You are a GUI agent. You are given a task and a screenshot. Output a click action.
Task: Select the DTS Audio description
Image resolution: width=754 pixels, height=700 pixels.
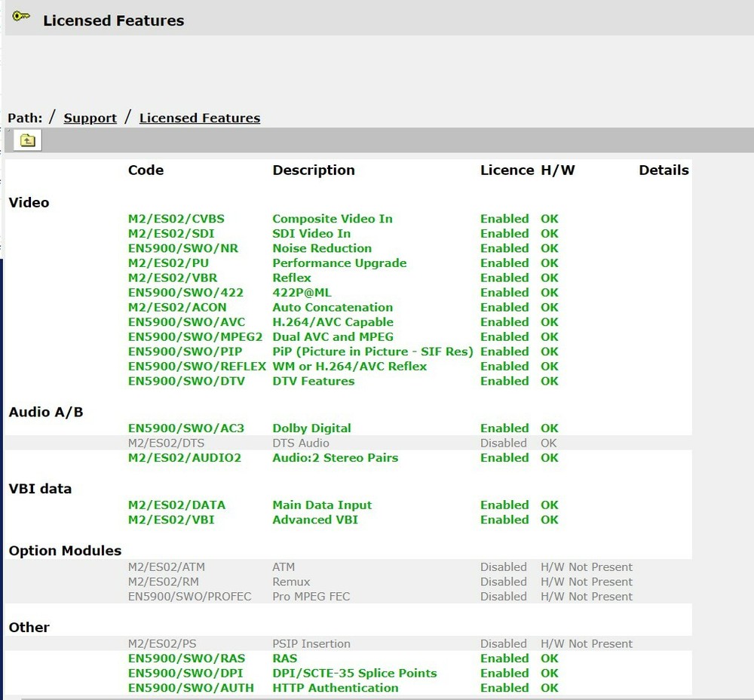301,443
